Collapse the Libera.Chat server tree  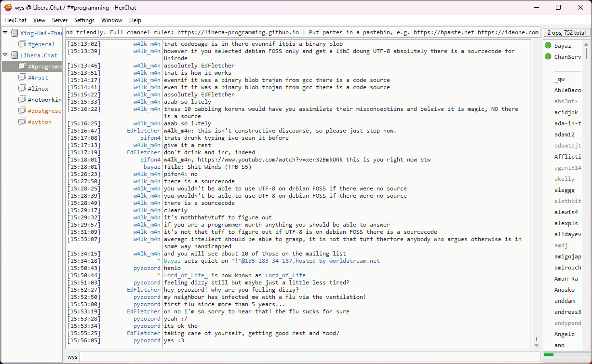pyautogui.click(x=5, y=55)
